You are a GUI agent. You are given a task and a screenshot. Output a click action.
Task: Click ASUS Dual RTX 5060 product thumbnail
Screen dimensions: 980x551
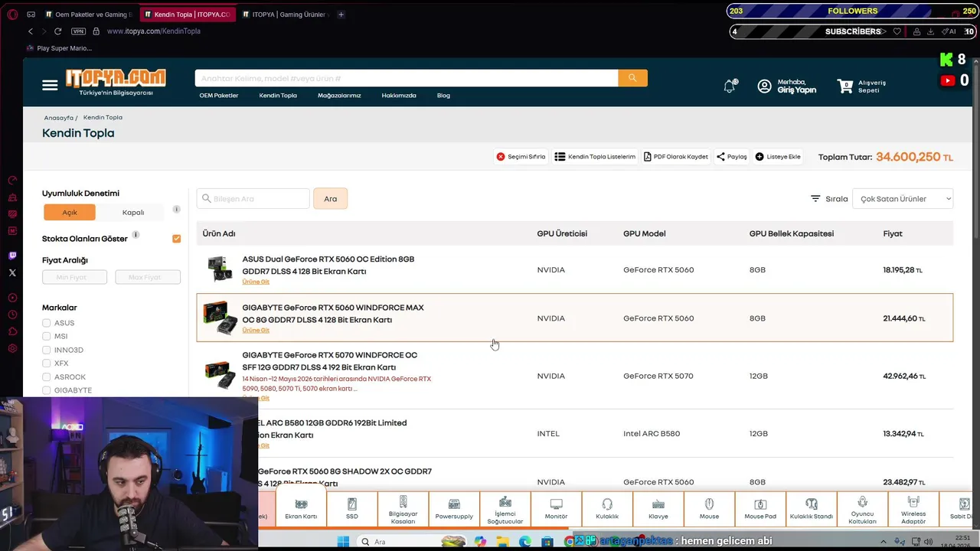[220, 269]
